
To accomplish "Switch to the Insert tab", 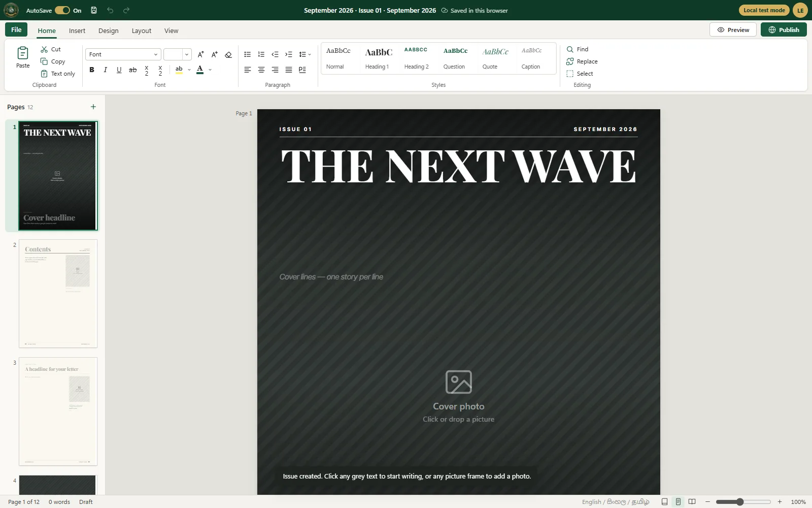I will click(x=77, y=30).
